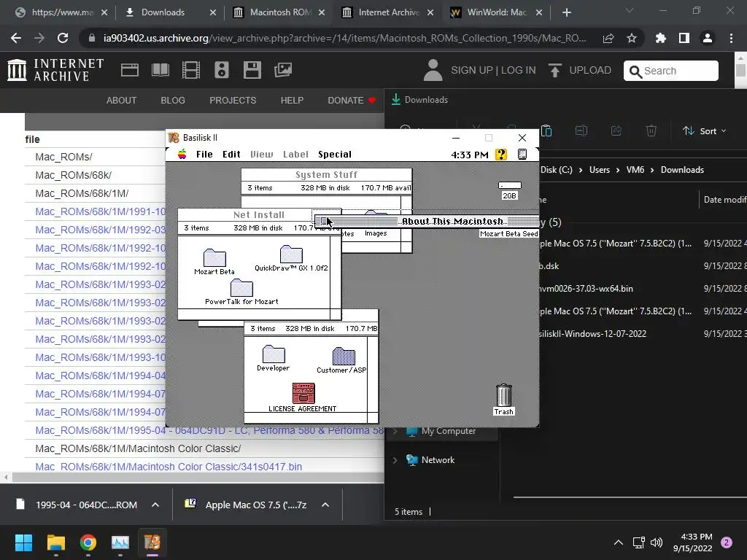Expand the Network tree item

[x=395, y=460]
